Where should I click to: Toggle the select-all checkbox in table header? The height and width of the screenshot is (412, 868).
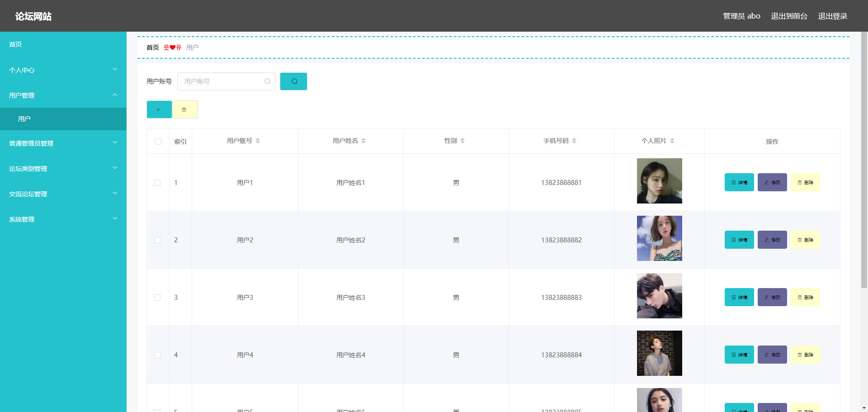coord(158,142)
